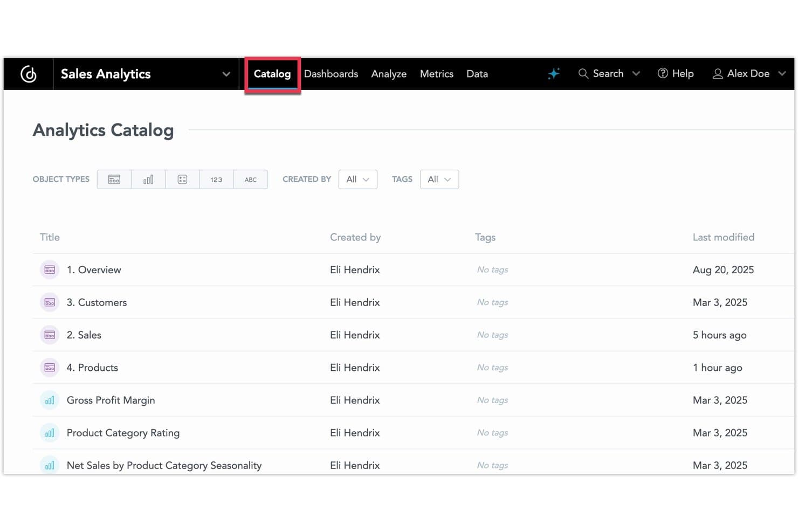Switch to the Dashboards tab
798x532 pixels.
331,74
